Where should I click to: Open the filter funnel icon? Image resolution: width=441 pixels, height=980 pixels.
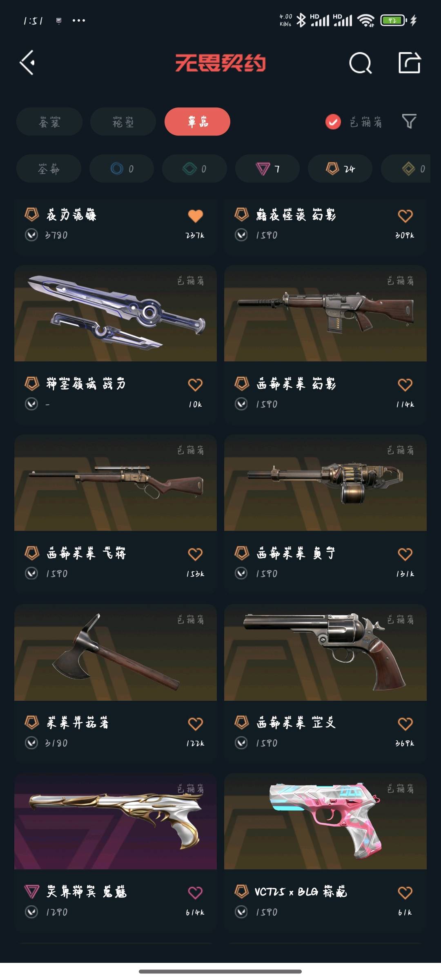(409, 122)
